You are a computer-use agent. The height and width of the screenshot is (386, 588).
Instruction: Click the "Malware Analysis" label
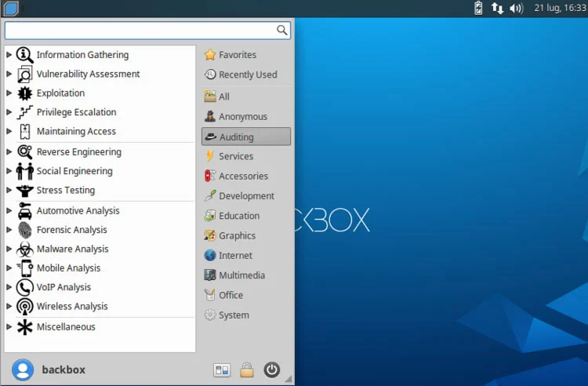[x=72, y=249]
